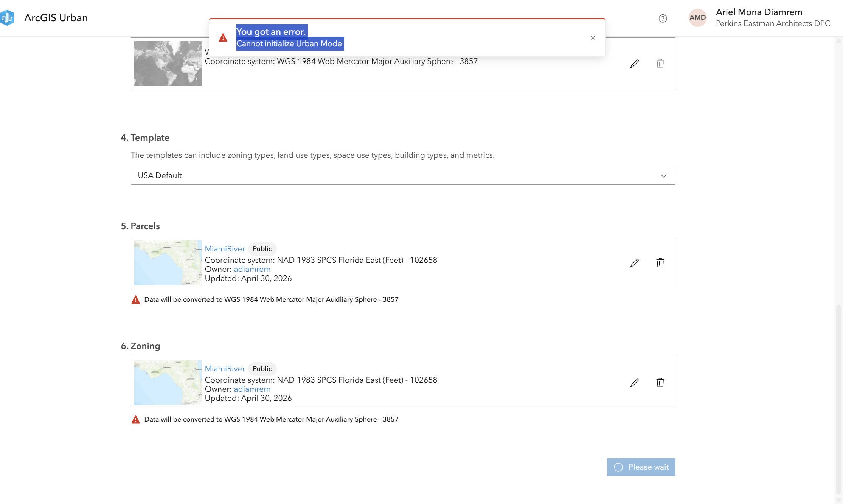Click the Zoning 'Updated: April 30, 2026' text
Screen dimensions: 843x504
coord(248,398)
